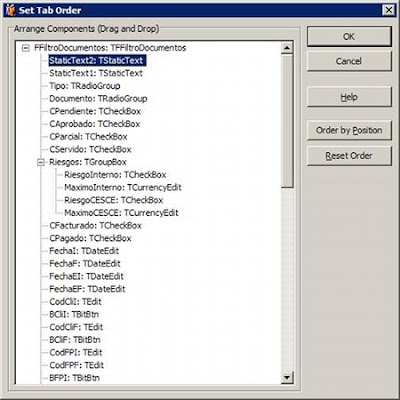Image resolution: width=400 pixels, height=400 pixels.
Task: Select CPendiente: TCheckBox item
Action: [95, 111]
